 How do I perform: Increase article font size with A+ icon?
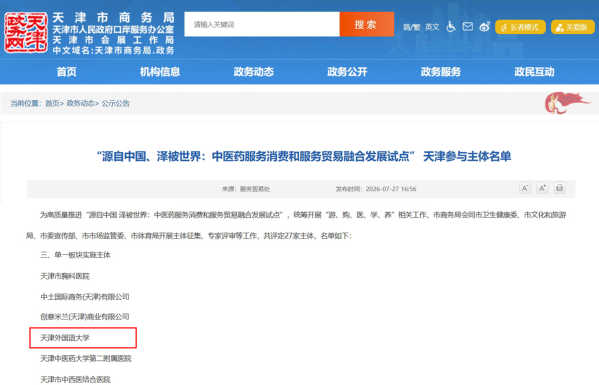pos(542,188)
